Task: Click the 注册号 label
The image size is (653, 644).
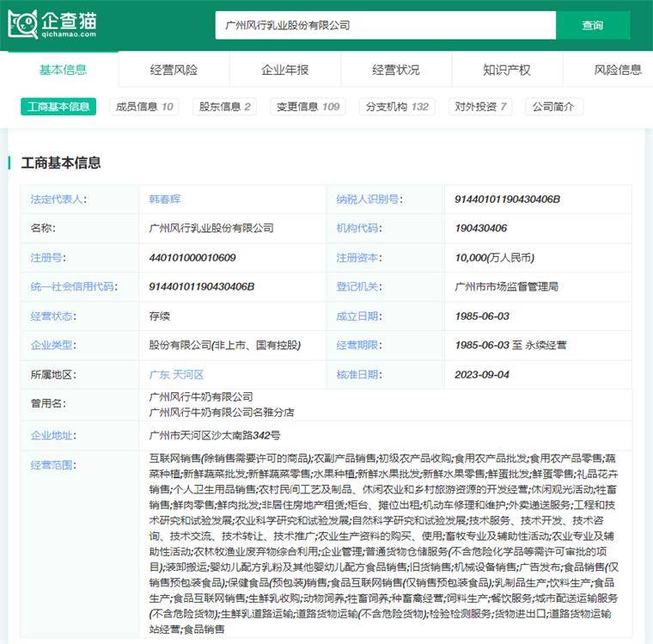Action: pos(48,258)
